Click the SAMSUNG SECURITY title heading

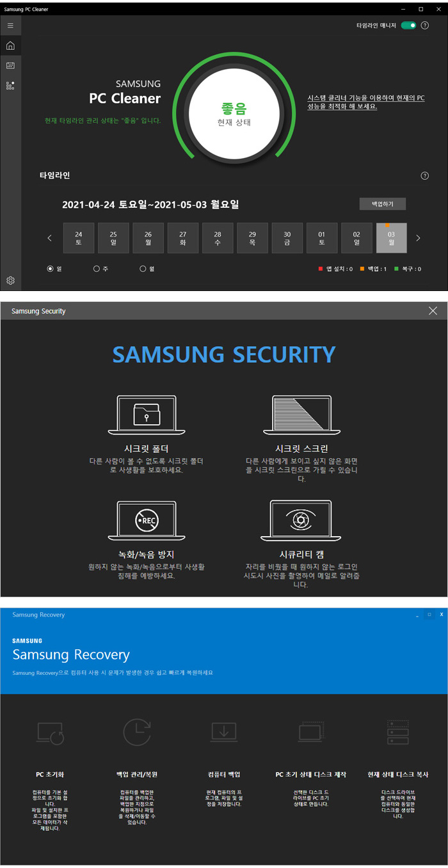224,354
